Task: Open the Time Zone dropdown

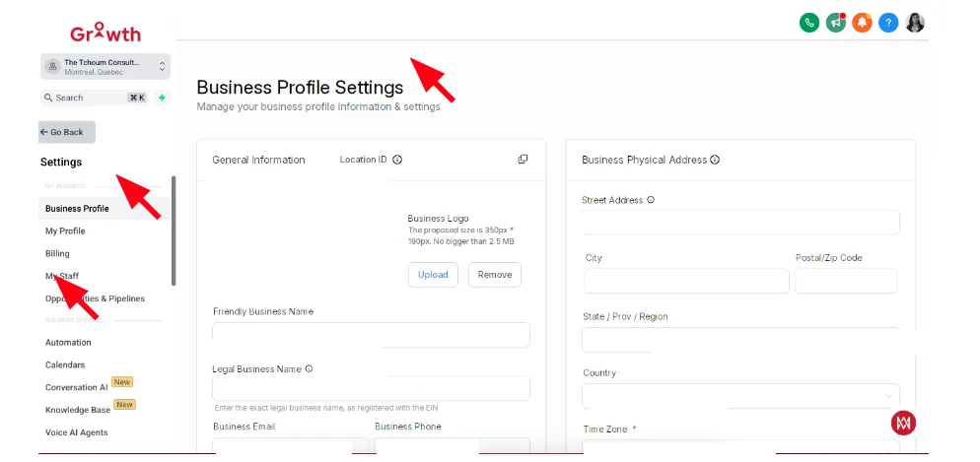Action: point(740,448)
